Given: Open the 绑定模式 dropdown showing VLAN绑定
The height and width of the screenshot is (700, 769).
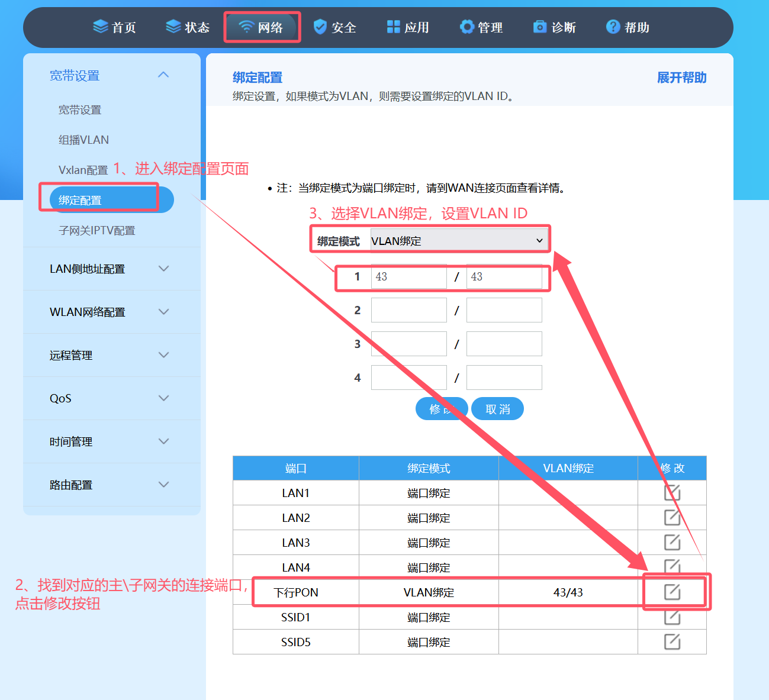Looking at the screenshot, I should coord(458,240).
